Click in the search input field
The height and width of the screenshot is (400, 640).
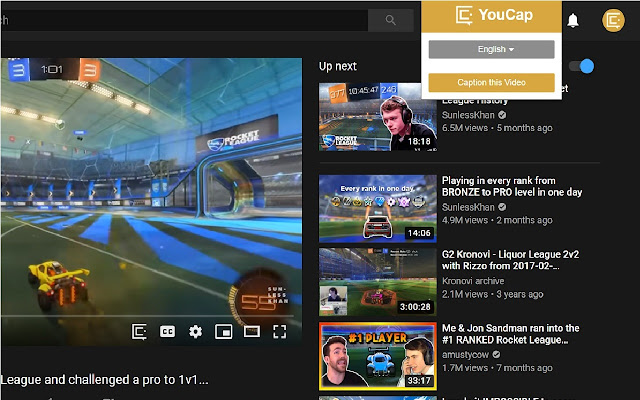(184, 20)
